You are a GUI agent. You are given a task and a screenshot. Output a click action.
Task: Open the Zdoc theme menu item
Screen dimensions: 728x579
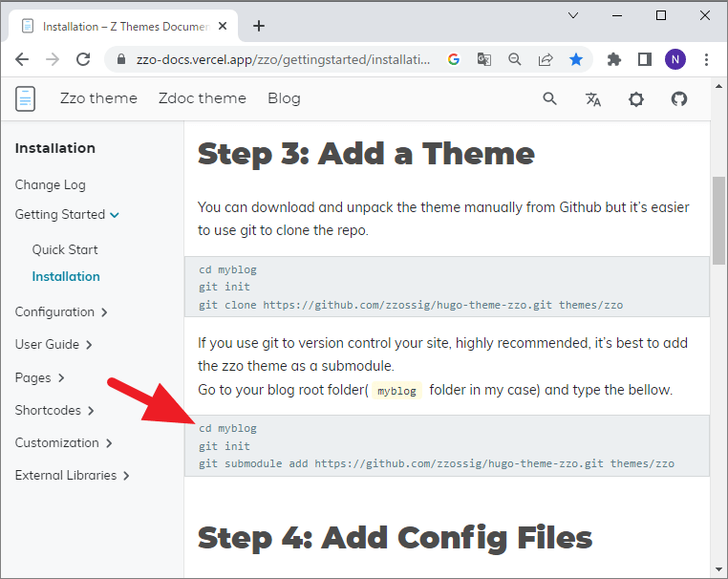click(x=202, y=98)
